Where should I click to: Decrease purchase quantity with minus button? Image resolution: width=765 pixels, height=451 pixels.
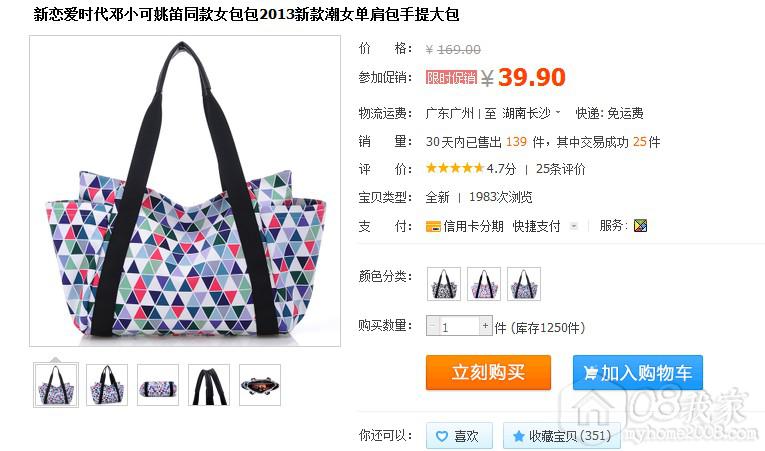(433, 326)
